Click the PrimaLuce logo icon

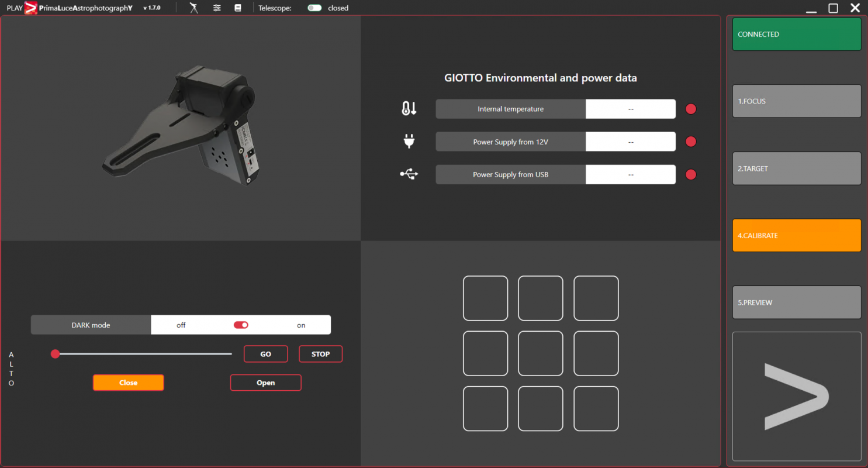click(x=30, y=8)
